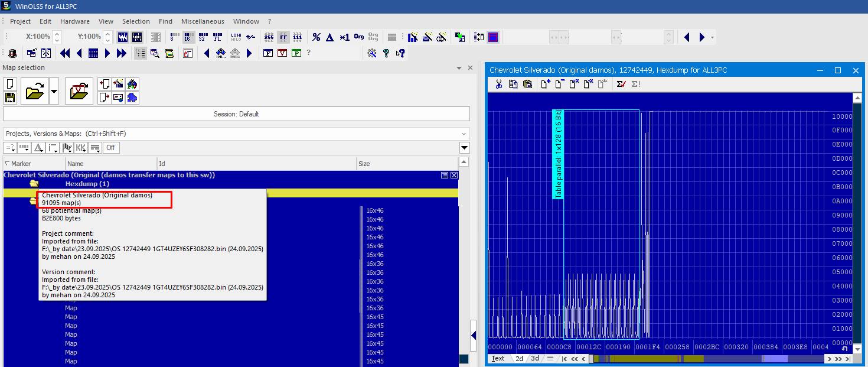Expand Projects, Versions & Maps combo box
Viewport: 868px width, 367px height.
[x=464, y=134]
